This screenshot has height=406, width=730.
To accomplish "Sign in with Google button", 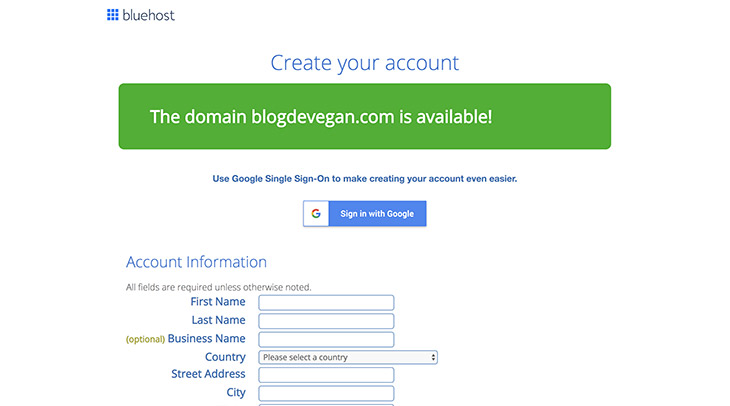I will click(x=365, y=214).
